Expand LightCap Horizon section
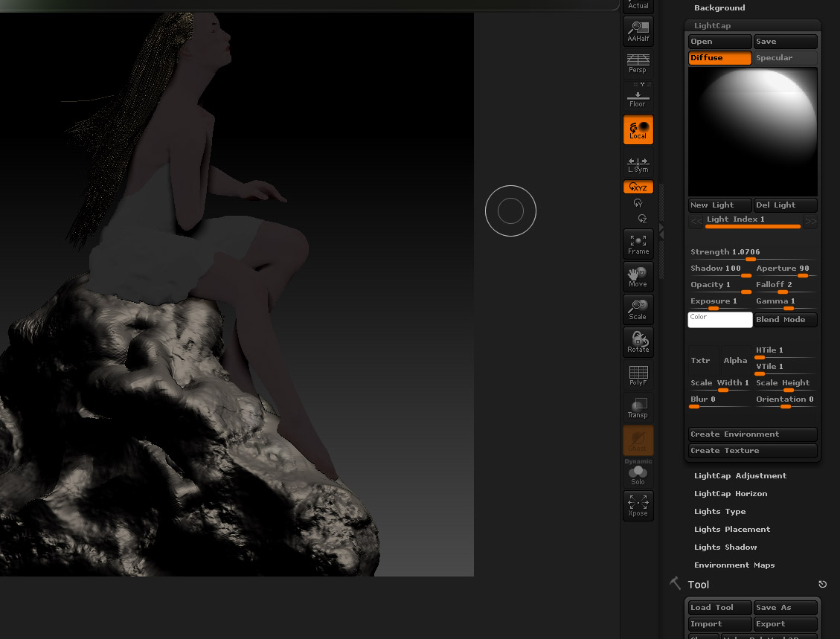This screenshot has height=639, width=840. tap(731, 493)
